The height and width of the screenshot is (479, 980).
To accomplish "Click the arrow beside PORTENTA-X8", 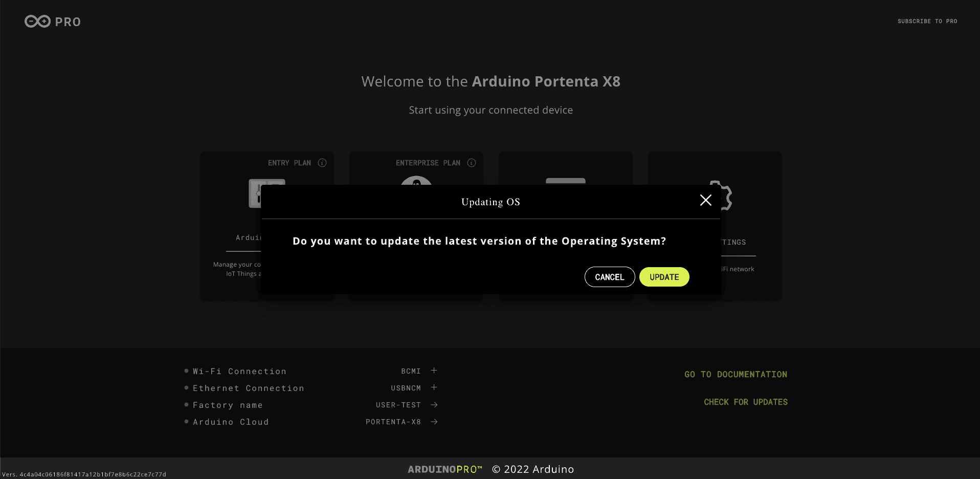I will click(434, 422).
